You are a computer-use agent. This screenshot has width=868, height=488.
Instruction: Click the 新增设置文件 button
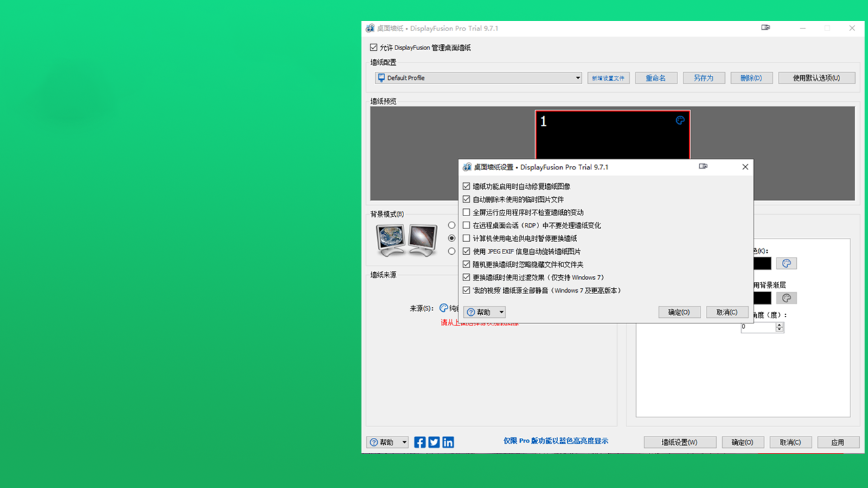pyautogui.click(x=608, y=78)
